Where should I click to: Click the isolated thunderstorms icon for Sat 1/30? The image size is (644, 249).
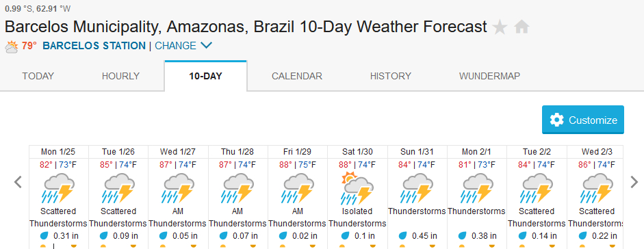click(x=357, y=188)
